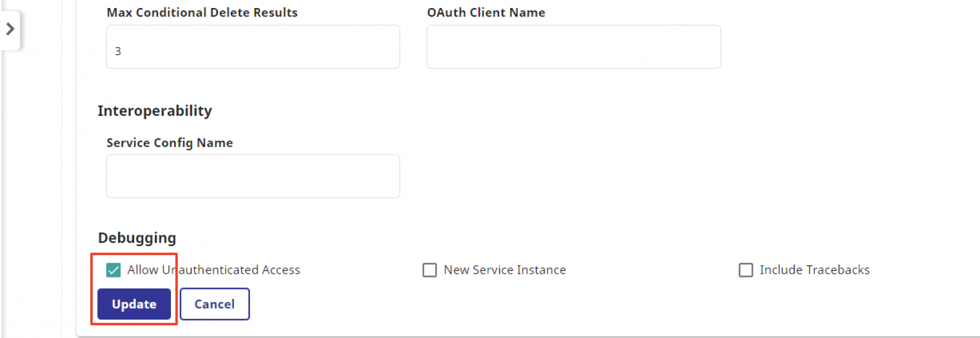This screenshot has width=980, height=338.
Task: Click the Service Config Name label
Action: coord(170,143)
